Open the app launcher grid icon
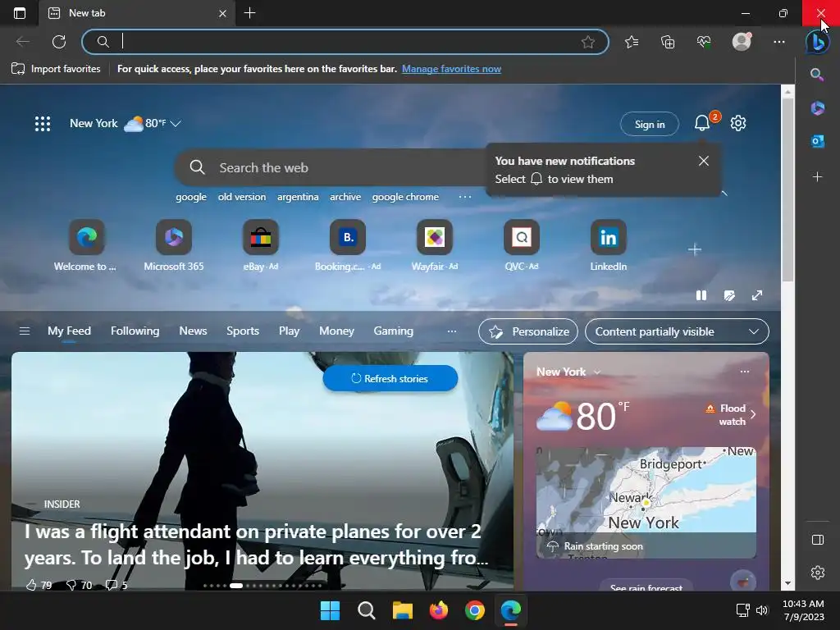 (43, 124)
